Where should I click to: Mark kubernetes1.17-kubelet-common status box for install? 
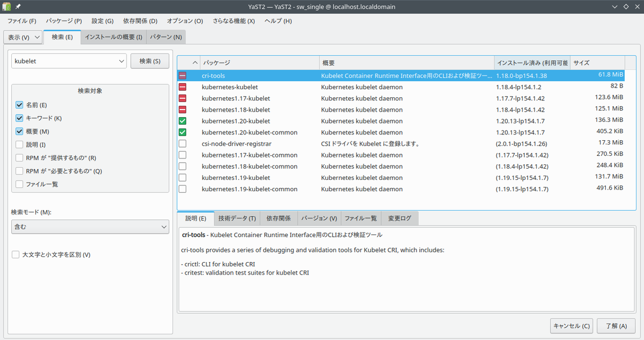[182, 155]
